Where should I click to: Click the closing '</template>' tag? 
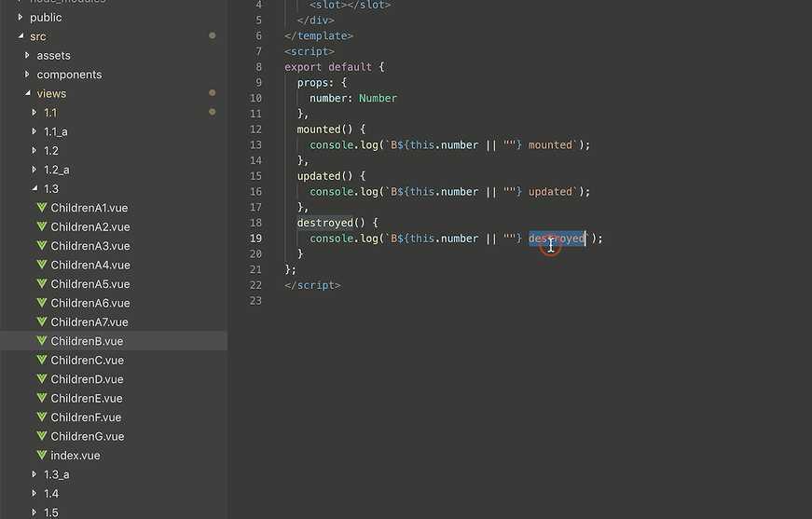319,35
